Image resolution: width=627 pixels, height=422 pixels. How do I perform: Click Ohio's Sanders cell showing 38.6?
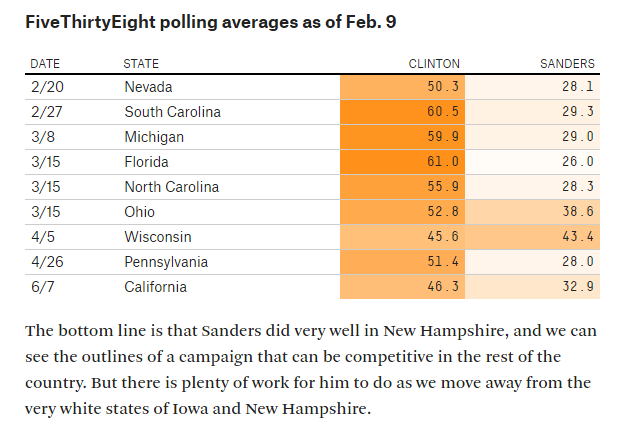pyautogui.click(x=578, y=212)
